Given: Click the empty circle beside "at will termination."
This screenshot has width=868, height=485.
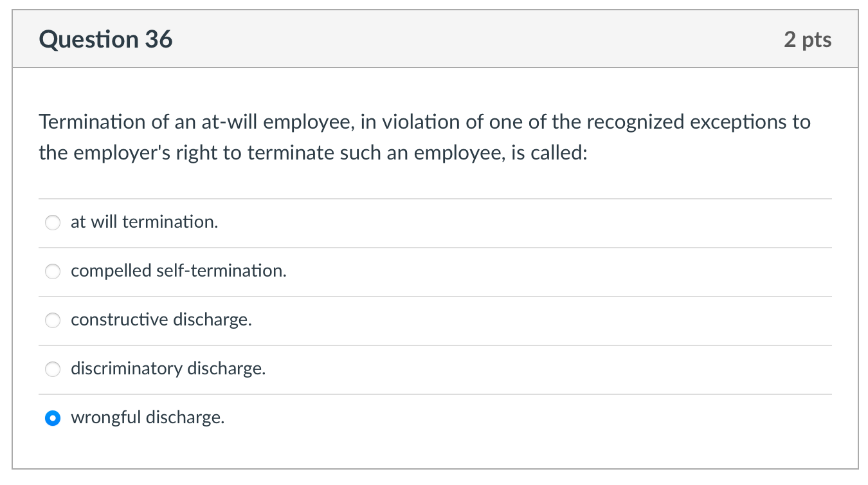Looking at the screenshot, I should coord(53,223).
